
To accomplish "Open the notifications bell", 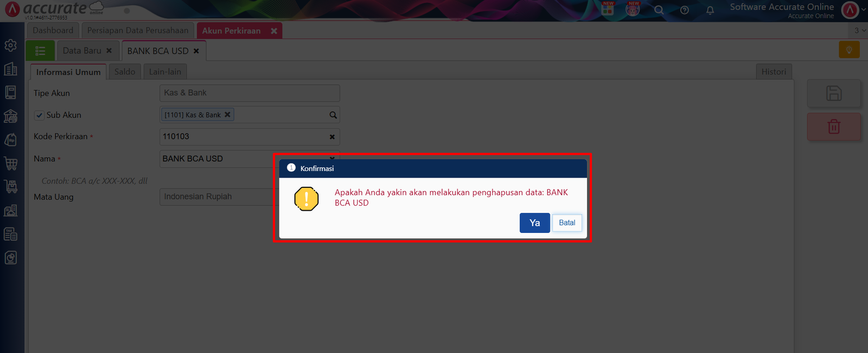I will pyautogui.click(x=710, y=10).
